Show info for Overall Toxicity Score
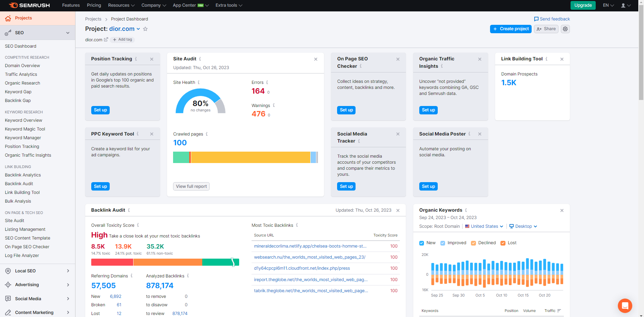The height and width of the screenshot is (317, 644). coord(138,225)
